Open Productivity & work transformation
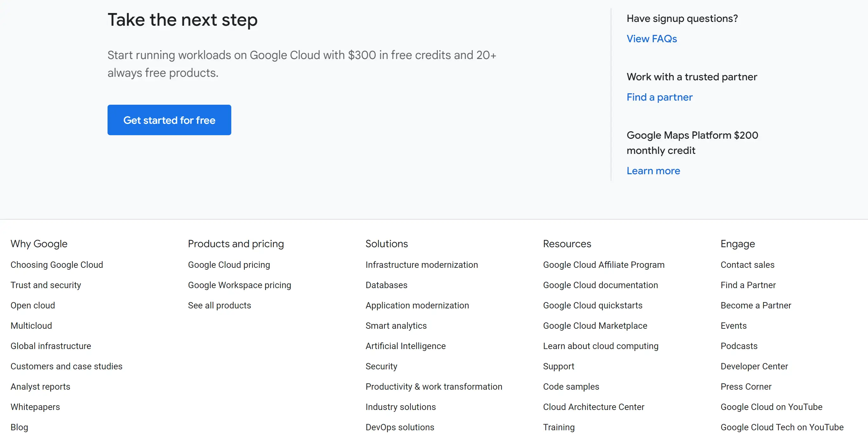This screenshot has width=868, height=436. [434, 386]
